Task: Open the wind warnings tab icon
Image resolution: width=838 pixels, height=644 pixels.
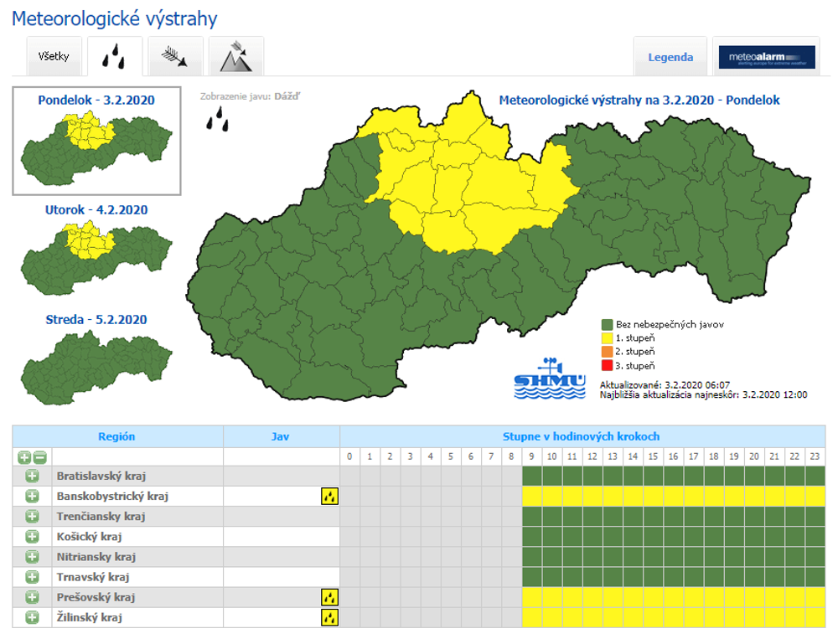Action: click(x=175, y=57)
